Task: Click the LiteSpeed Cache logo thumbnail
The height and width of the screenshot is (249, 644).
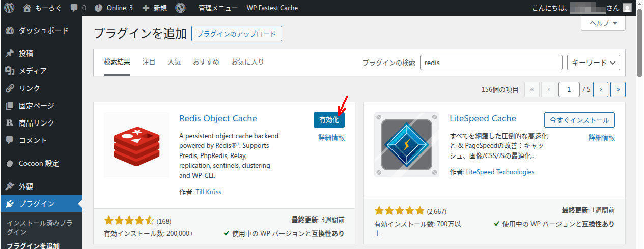Action: [407, 145]
